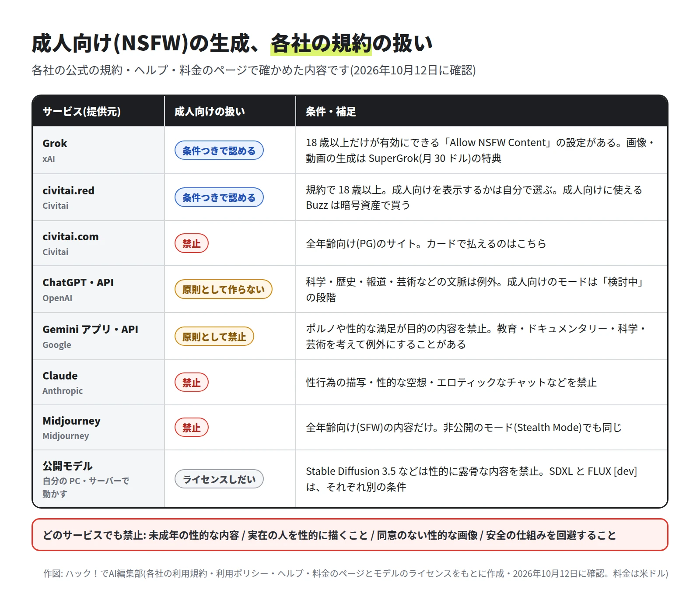Click the footer credit starting 作図: ハック！でAI編集部
The height and width of the screenshot is (604, 700).
tap(356, 573)
